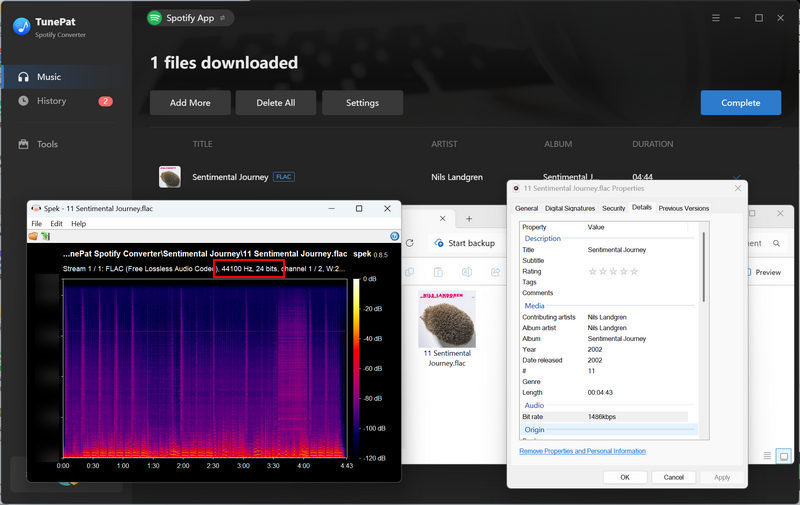Click OK in the Properties dialog
This screenshot has width=800, height=505.
[625, 477]
